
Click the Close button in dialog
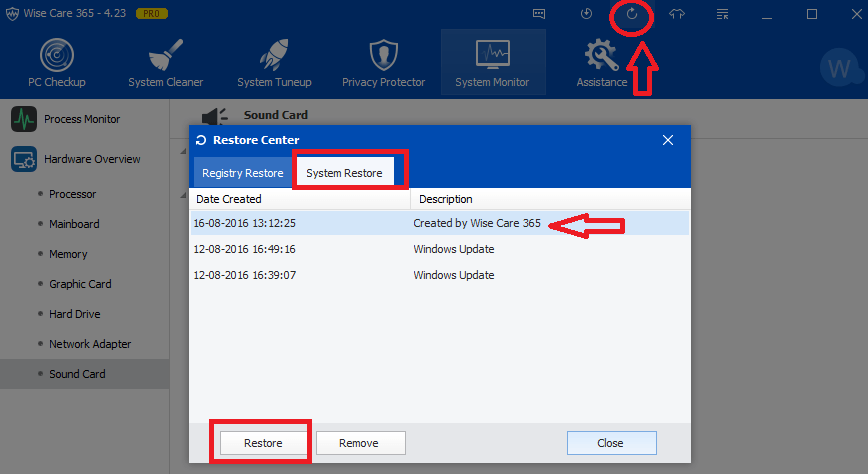point(612,443)
